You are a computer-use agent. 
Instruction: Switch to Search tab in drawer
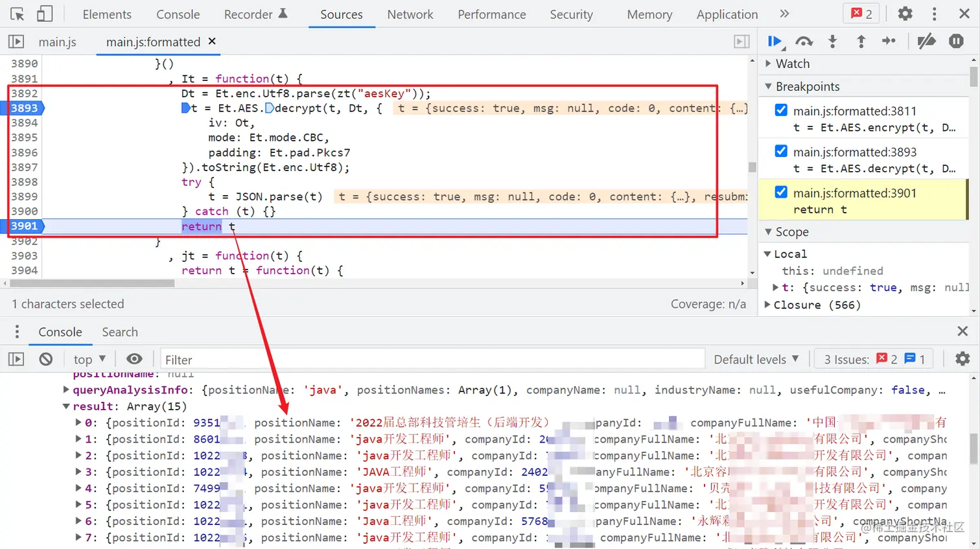coord(120,332)
